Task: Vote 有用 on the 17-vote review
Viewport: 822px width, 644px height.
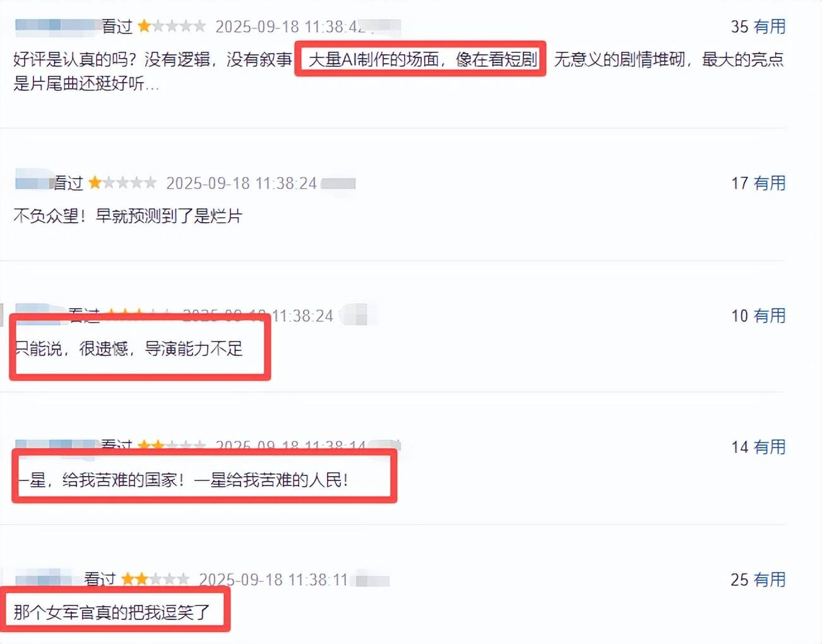Action: [x=769, y=183]
